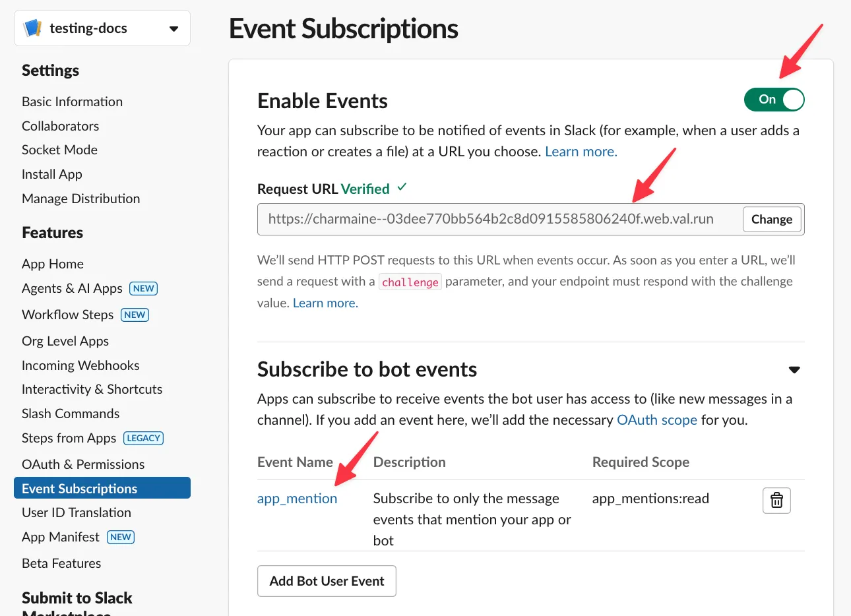The width and height of the screenshot is (851, 616).
Task: Click the Change button for the Request URL
Action: coord(772,218)
